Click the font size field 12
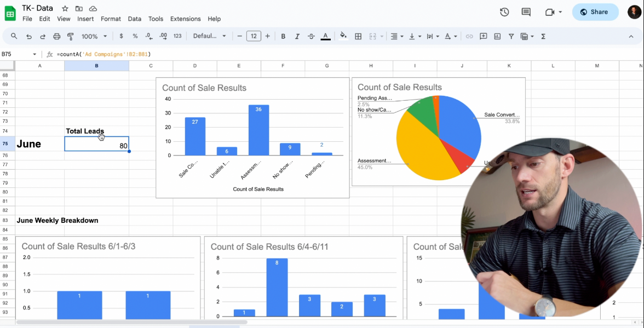The image size is (644, 328). (254, 36)
